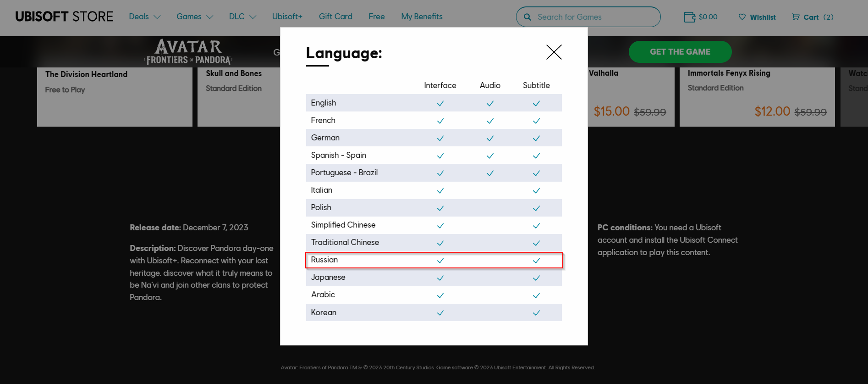868x384 pixels.
Task: Expand the Games dropdown menu
Action: [x=195, y=17]
